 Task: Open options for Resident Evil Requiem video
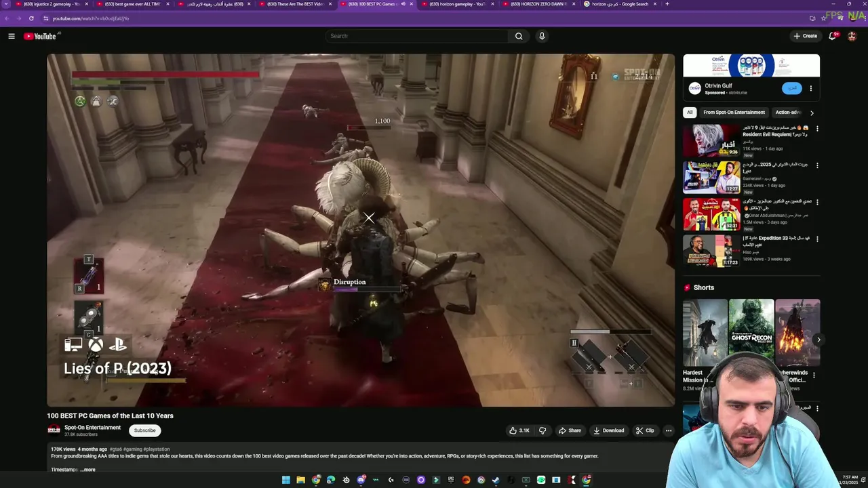[817, 128]
